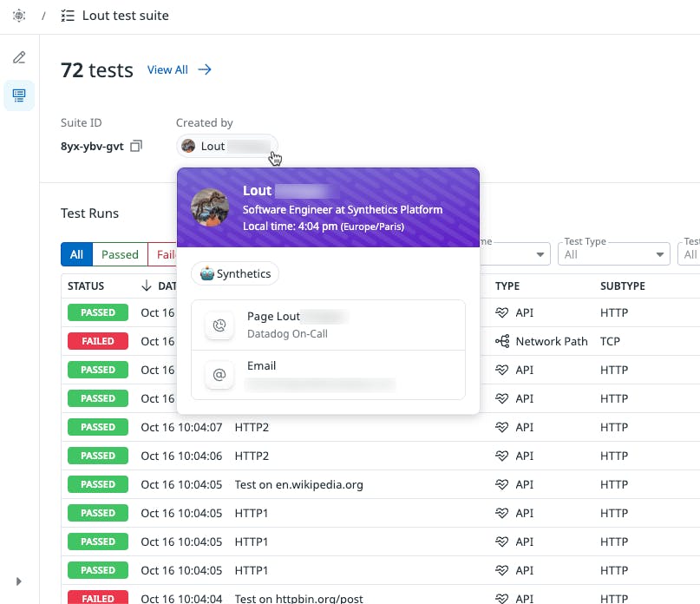This screenshot has height=604, width=700.
Task: Click the Network Path icon on the TCP row
Action: [x=501, y=341]
